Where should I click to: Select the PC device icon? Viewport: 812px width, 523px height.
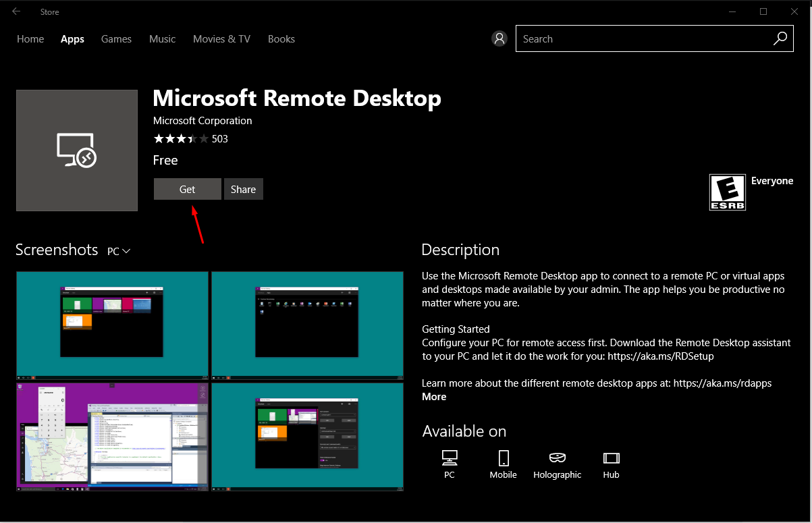coord(450,459)
